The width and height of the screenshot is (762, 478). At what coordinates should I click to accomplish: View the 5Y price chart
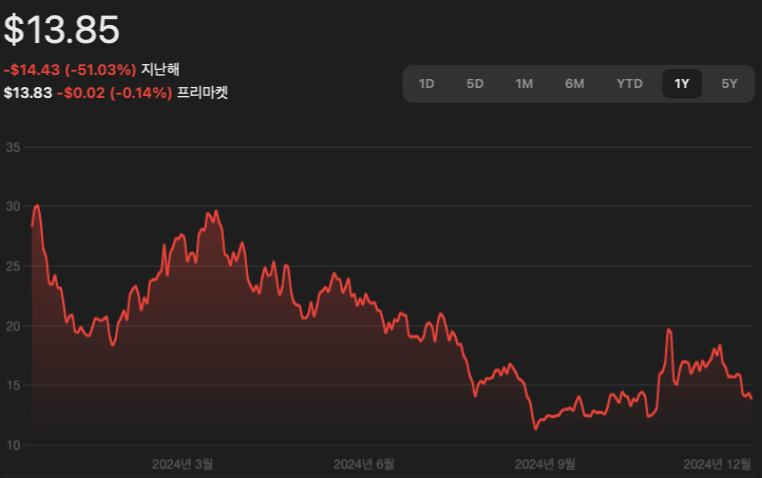click(x=729, y=84)
